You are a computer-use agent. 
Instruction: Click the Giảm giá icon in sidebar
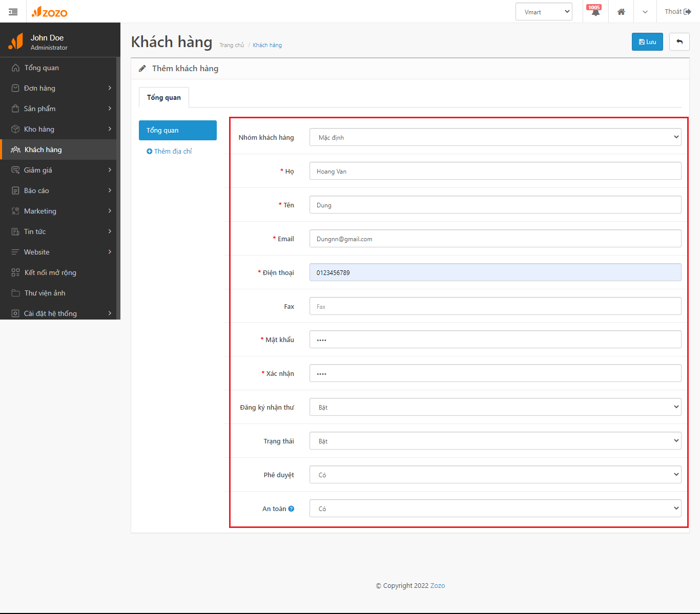pyautogui.click(x=15, y=170)
